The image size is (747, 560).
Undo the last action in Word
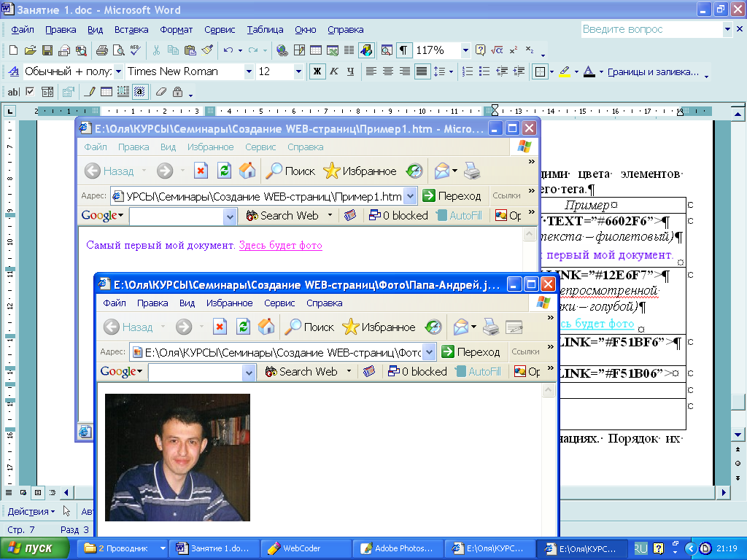pos(228,50)
